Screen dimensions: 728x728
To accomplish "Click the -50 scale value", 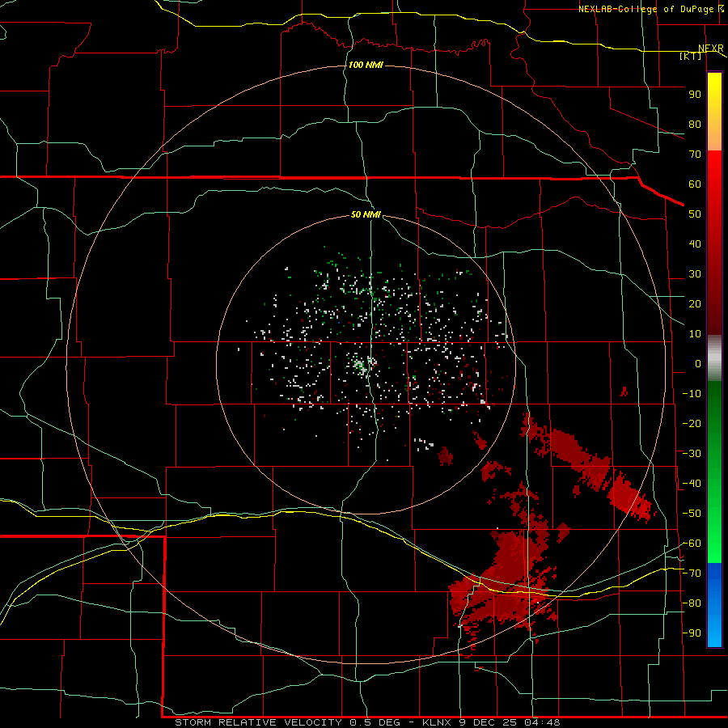I will 692,513.
